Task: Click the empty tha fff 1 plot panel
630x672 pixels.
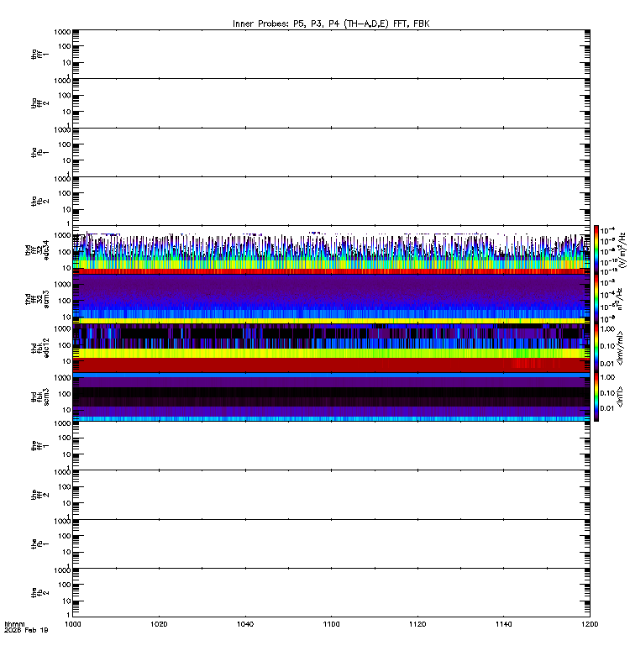Action: coord(331,55)
